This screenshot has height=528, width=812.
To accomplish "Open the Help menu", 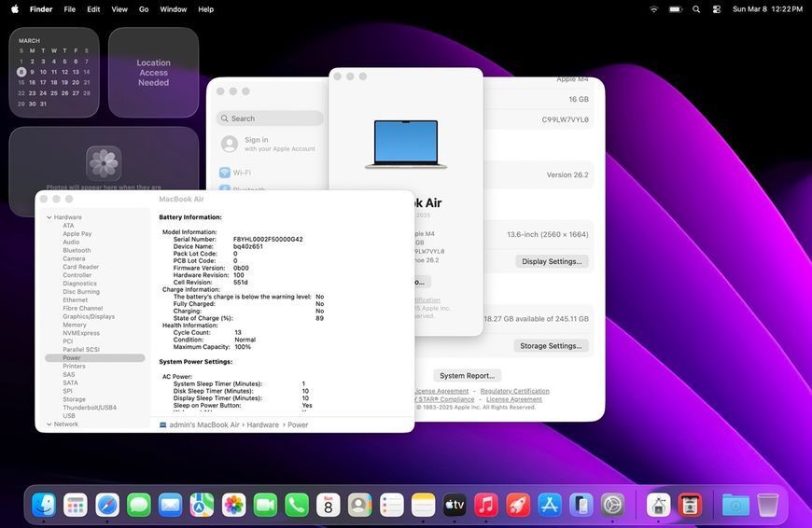I will (x=205, y=8).
